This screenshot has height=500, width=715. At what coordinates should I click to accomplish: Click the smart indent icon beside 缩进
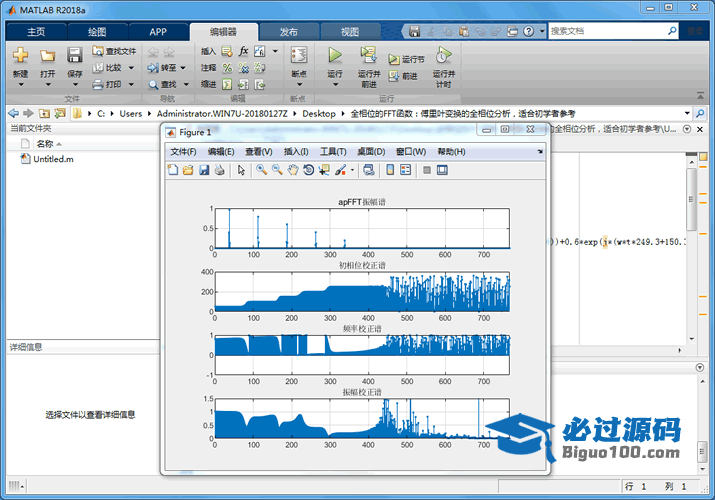click(227, 85)
